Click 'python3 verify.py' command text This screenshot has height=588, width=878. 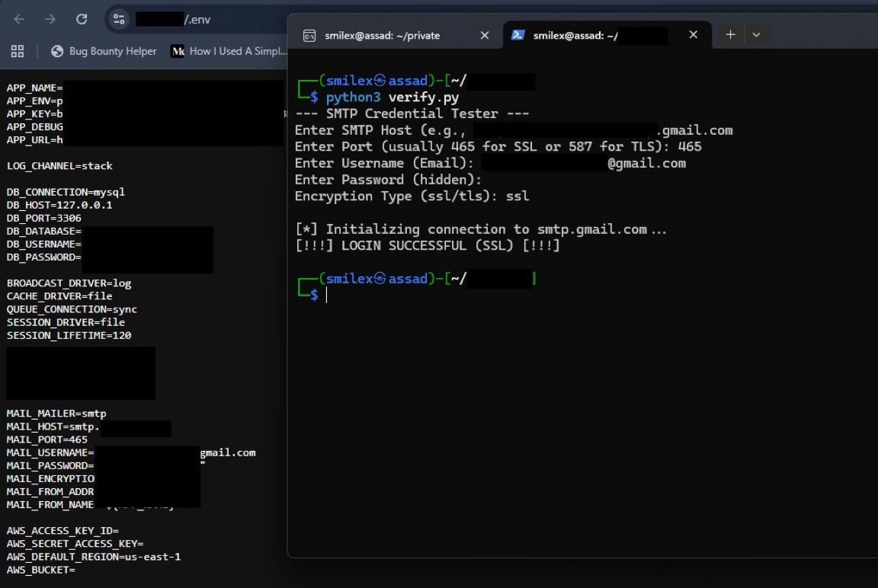pos(392,97)
